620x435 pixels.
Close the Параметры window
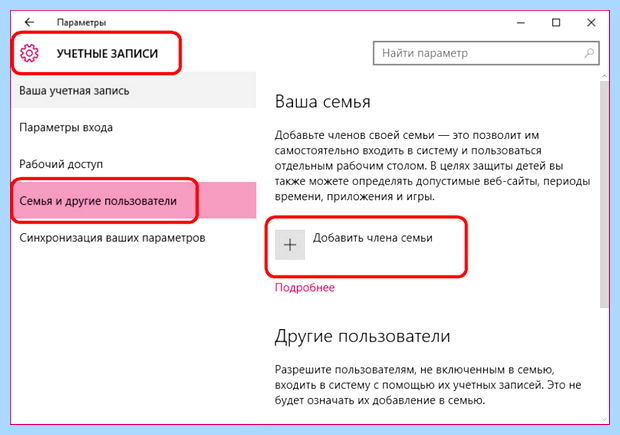coord(591,23)
